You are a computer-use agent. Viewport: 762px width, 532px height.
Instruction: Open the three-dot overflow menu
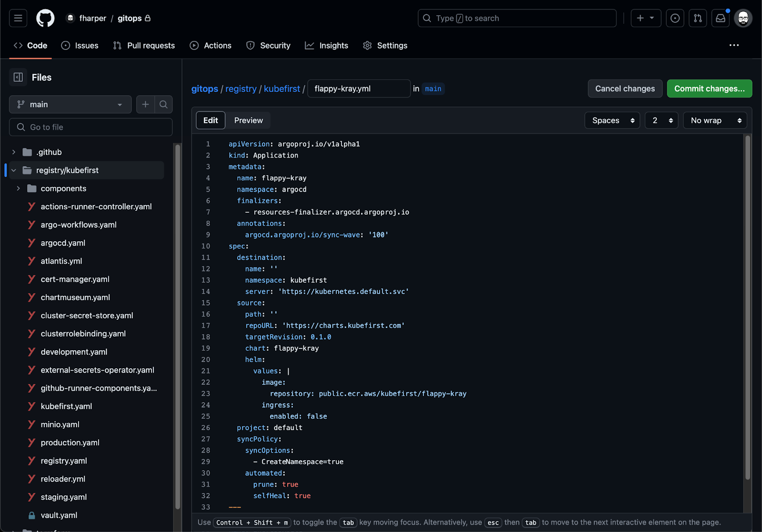coord(734,45)
